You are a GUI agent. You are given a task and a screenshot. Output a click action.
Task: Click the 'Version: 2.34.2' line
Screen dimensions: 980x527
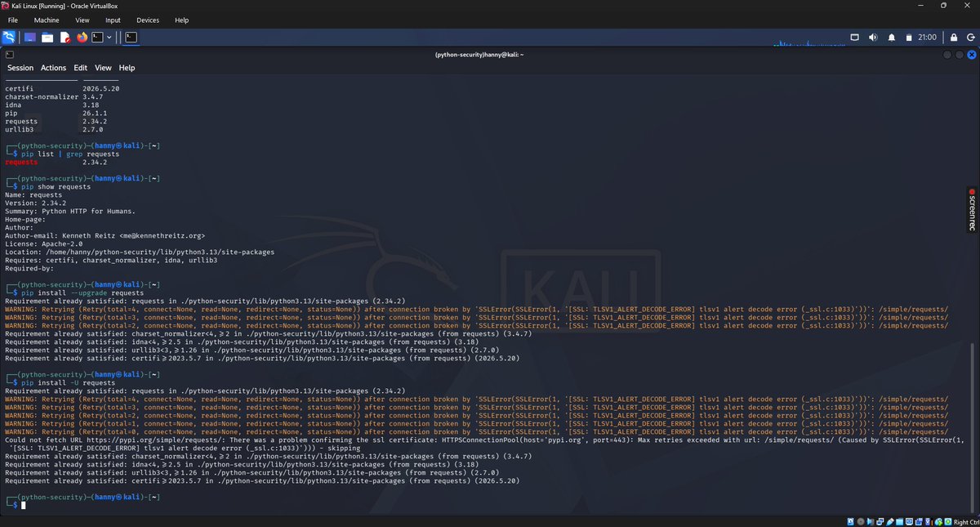pyautogui.click(x=38, y=203)
